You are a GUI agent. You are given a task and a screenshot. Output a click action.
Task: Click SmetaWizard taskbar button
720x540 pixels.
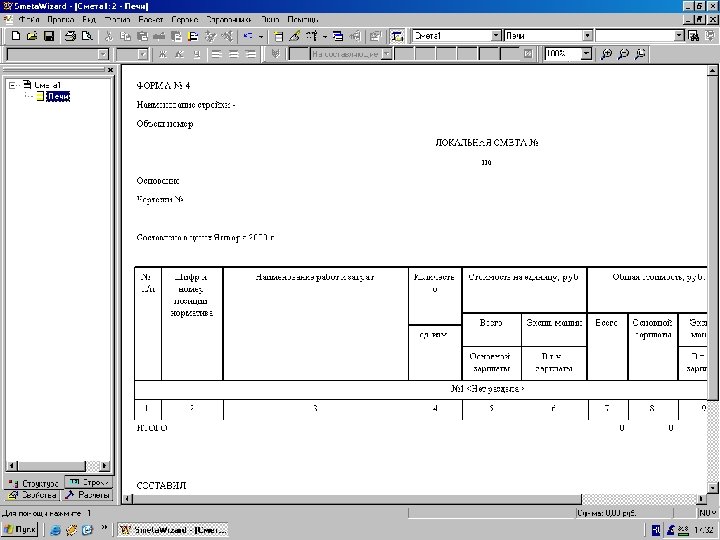point(173,530)
